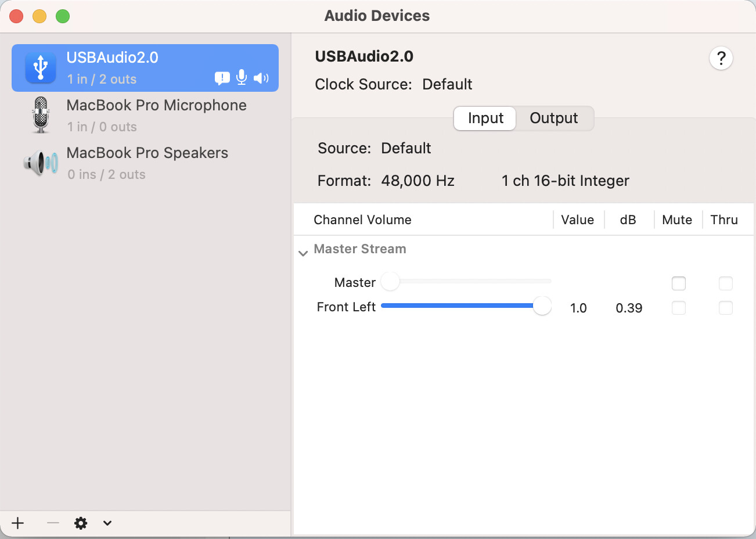Collapse the Master Stream disclosure triangle
756x539 pixels.
[x=303, y=253]
